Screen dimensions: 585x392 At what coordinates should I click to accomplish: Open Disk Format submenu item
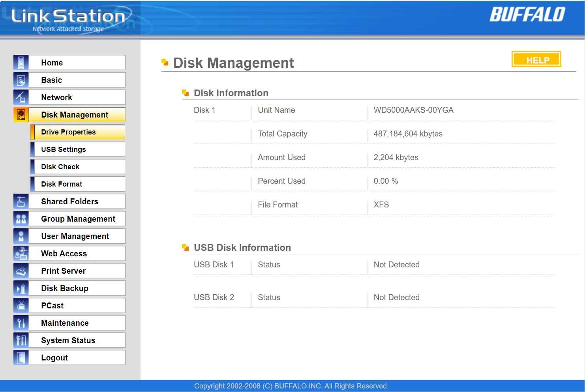(78, 184)
